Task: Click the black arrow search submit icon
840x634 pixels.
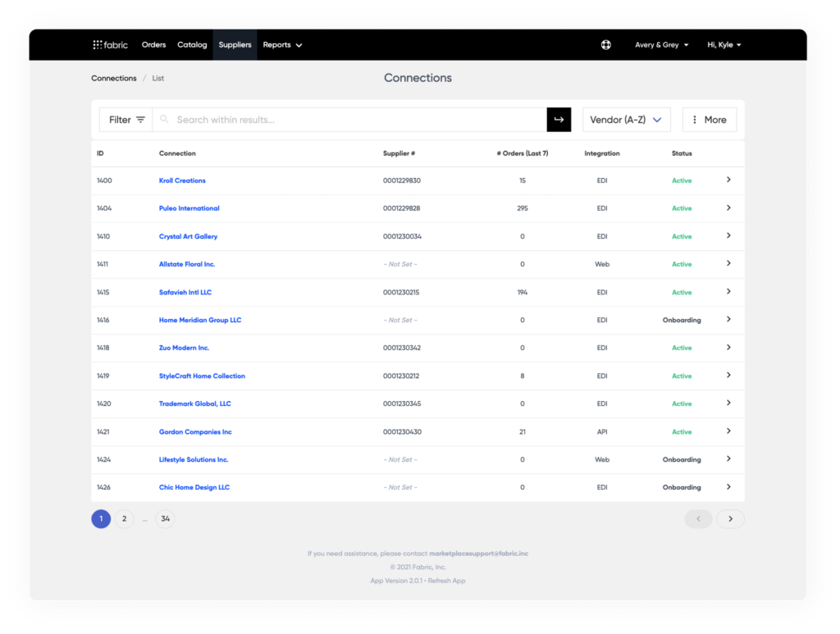Action: click(x=559, y=119)
